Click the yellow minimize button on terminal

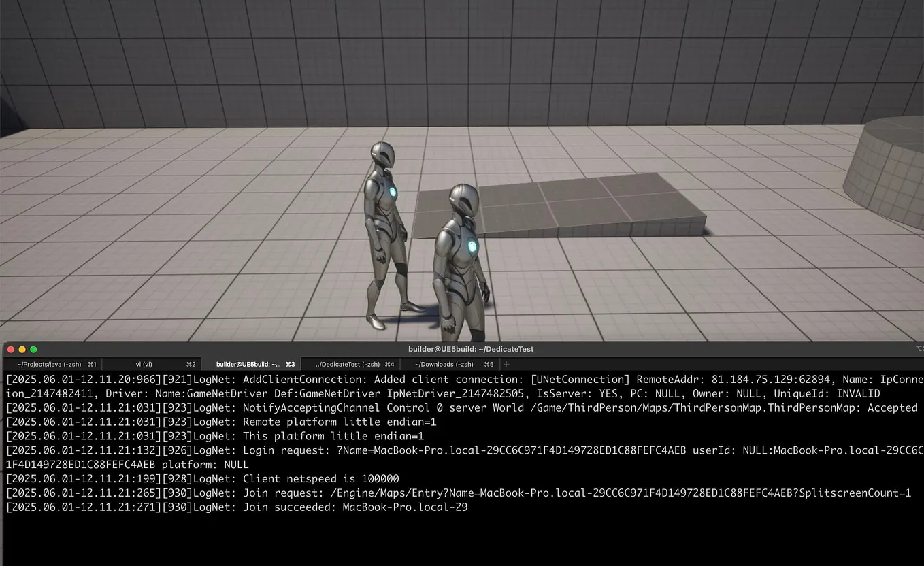click(x=20, y=348)
